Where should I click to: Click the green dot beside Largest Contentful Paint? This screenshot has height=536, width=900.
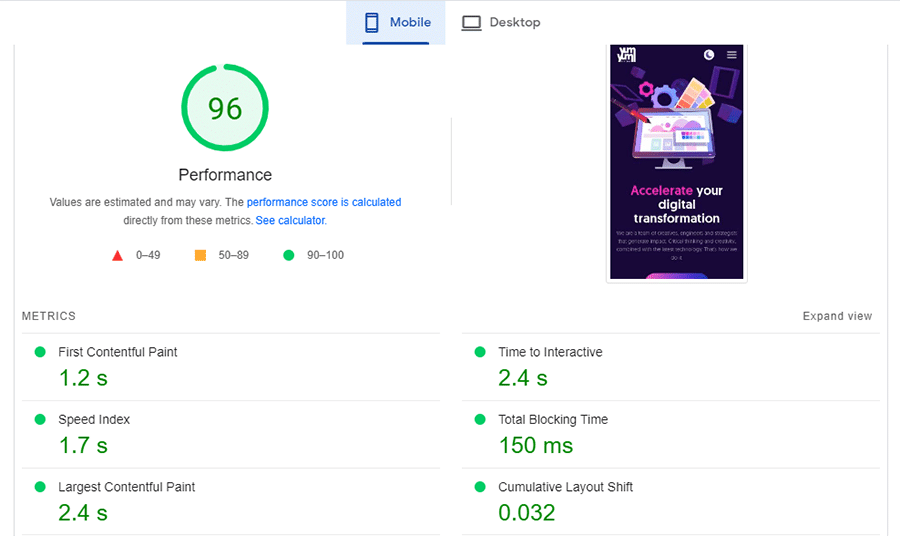[40, 487]
